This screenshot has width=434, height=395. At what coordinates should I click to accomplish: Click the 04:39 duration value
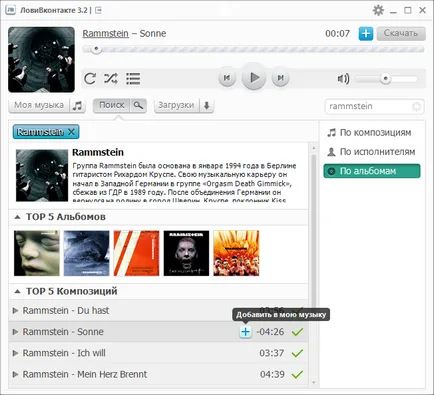tap(272, 374)
